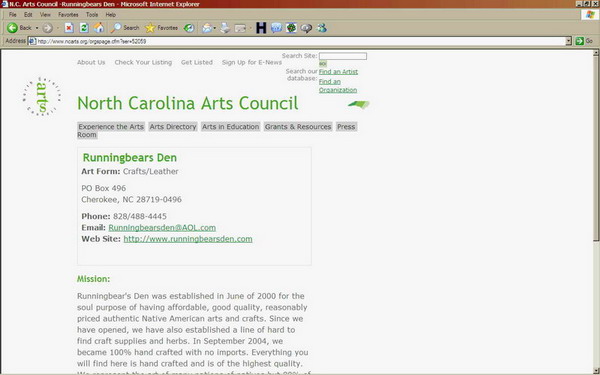Click the small go button under search field

pyautogui.click(x=323, y=64)
